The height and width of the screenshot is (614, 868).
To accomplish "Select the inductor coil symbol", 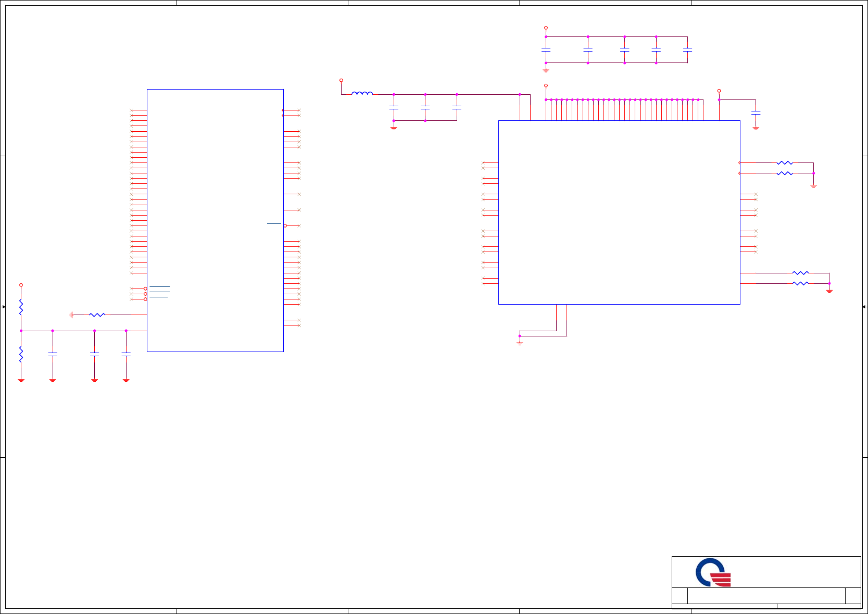I will pyautogui.click(x=362, y=93).
